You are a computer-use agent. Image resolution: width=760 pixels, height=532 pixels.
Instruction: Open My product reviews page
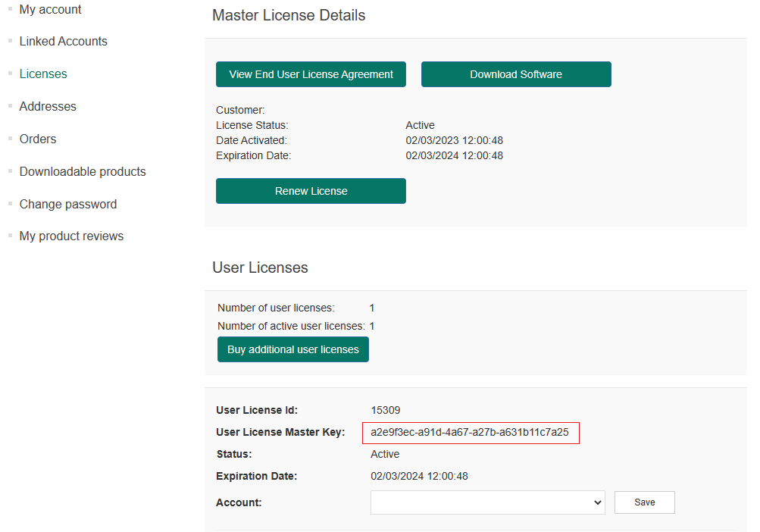(x=71, y=236)
